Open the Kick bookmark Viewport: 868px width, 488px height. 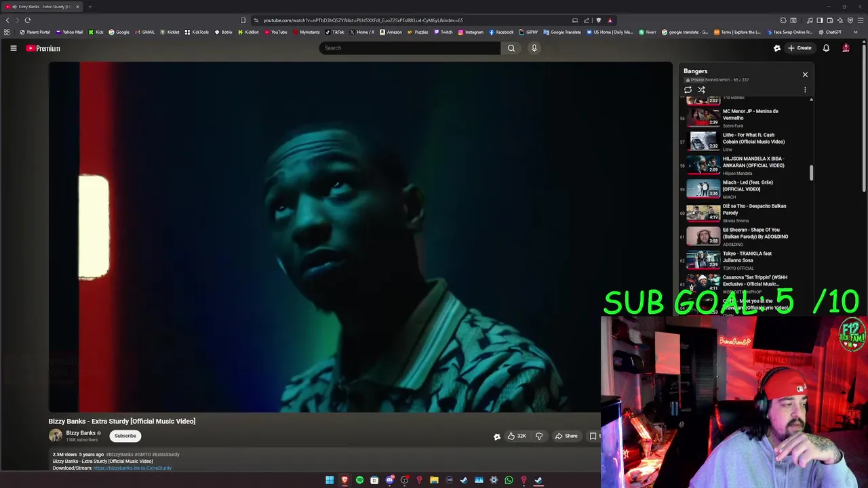[96, 32]
